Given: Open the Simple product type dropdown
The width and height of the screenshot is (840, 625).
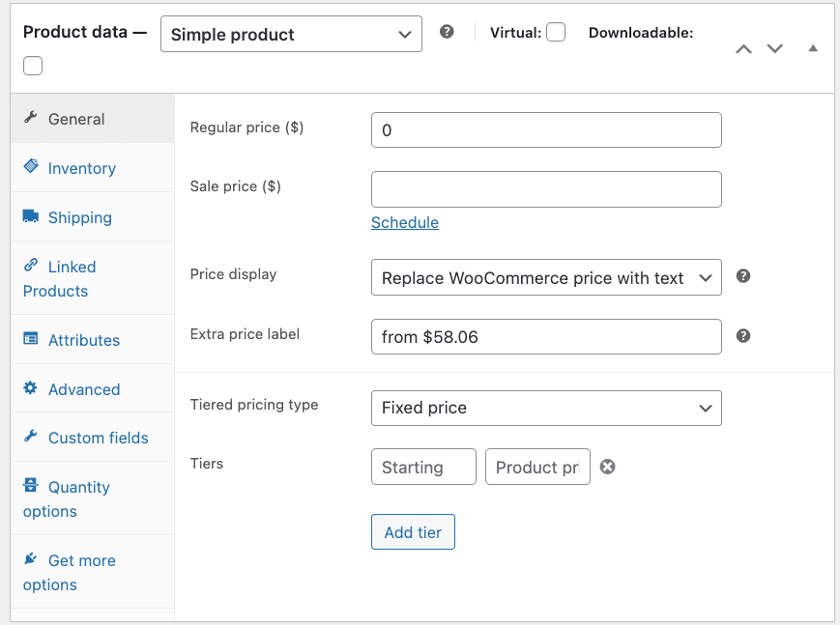Looking at the screenshot, I should coord(291,34).
